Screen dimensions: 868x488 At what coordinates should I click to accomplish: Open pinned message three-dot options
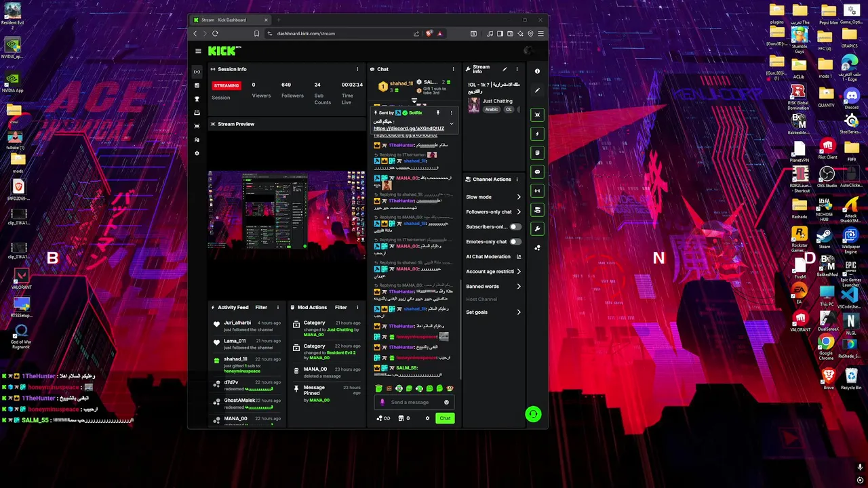(452, 113)
